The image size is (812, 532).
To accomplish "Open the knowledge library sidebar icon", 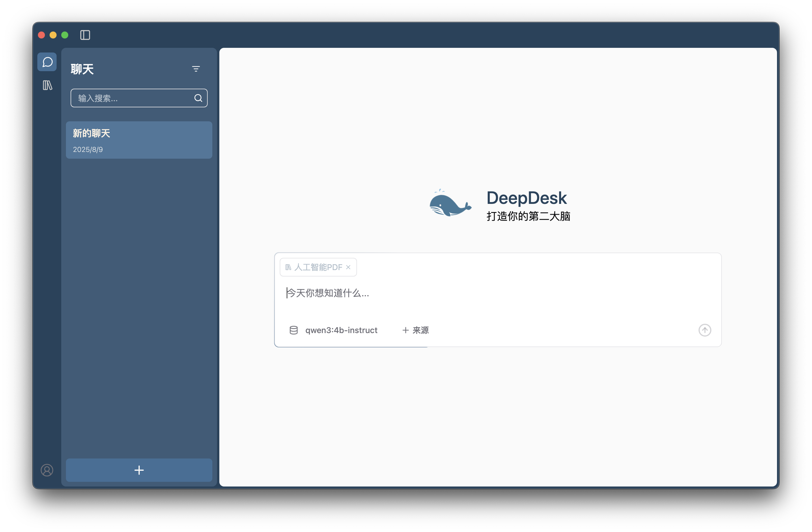I will tap(47, 86).
